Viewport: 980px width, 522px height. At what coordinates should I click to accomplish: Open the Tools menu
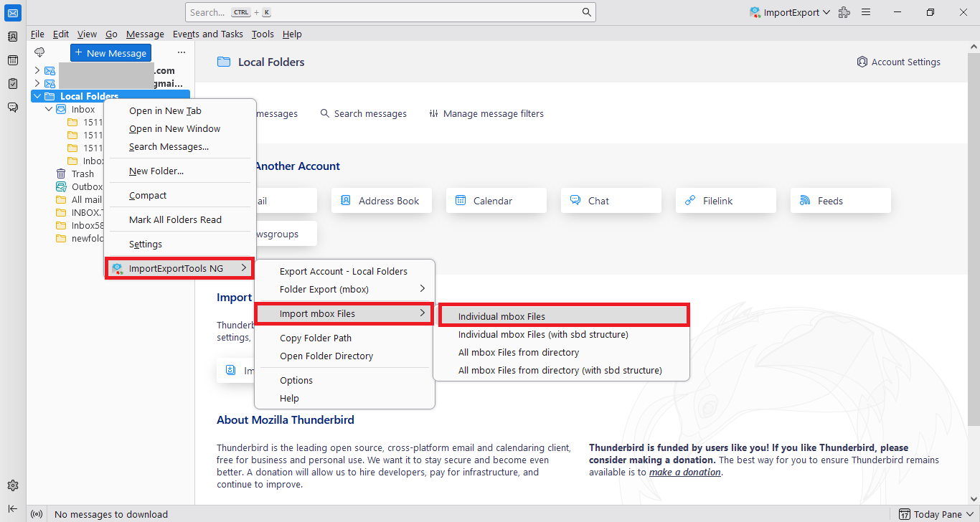[x=263, y=34]
